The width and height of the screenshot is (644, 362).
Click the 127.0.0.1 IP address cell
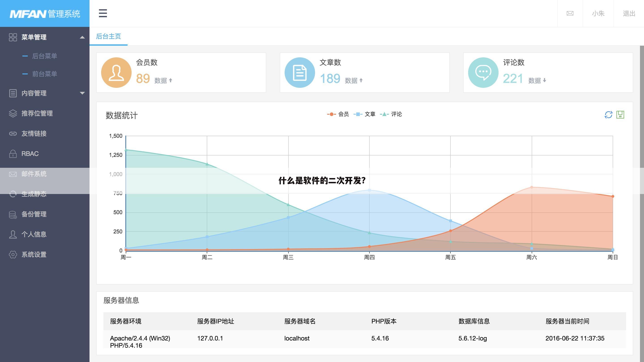(210, 338)
